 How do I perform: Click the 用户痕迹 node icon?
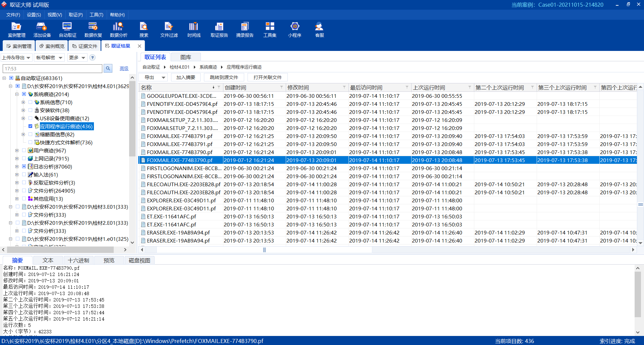[x=31, y=150]
